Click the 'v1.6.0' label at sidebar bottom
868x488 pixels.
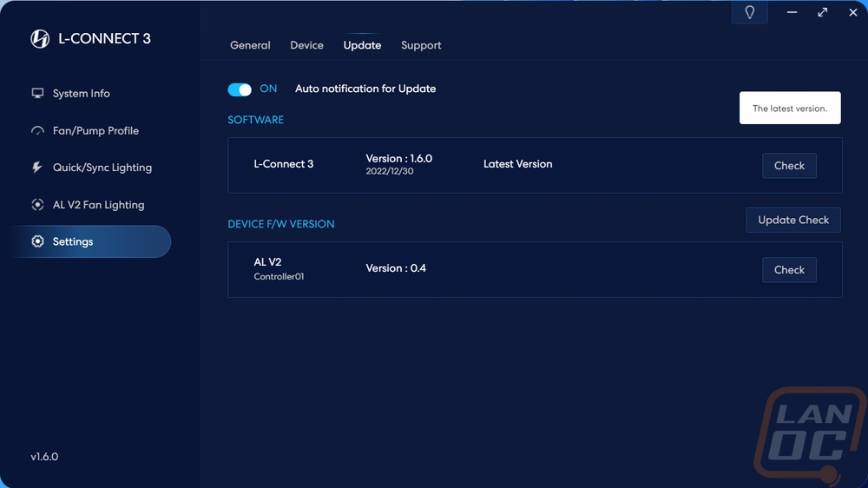44,457
